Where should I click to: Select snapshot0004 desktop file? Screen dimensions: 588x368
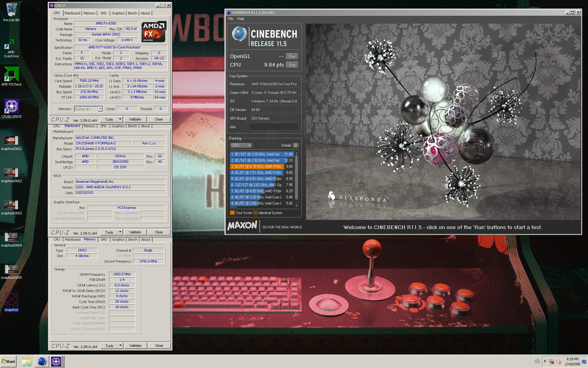coord(11,240)
